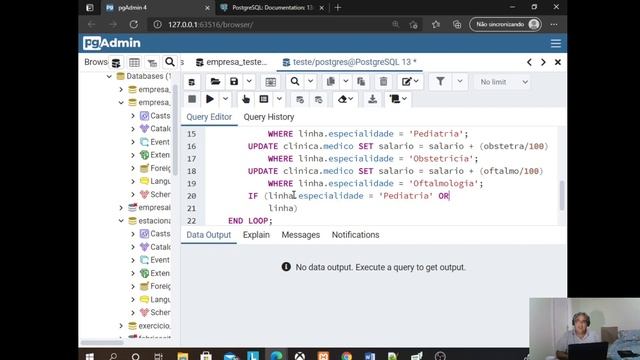The height and width of the screenshot is (360, 640).
Task: Click END LOOP; on code line 22
Action: coord(250,221)
